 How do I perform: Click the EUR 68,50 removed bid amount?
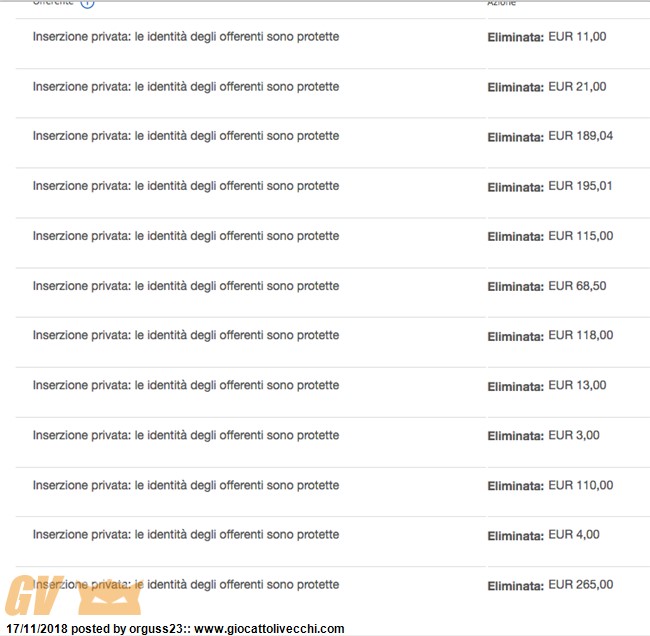tap(577, 286)
